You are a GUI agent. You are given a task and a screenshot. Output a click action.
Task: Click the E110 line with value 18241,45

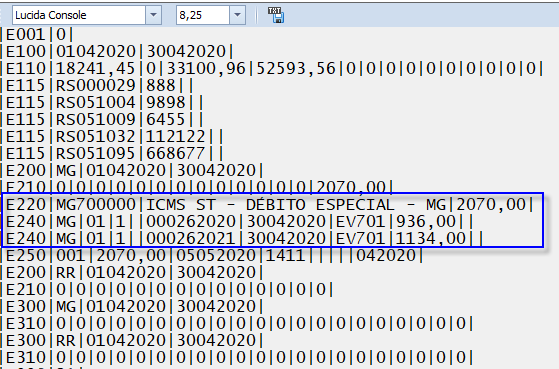click(x=272, y=68)
